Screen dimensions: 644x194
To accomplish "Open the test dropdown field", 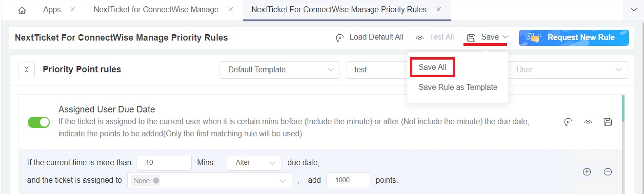I will pos(377,69).
